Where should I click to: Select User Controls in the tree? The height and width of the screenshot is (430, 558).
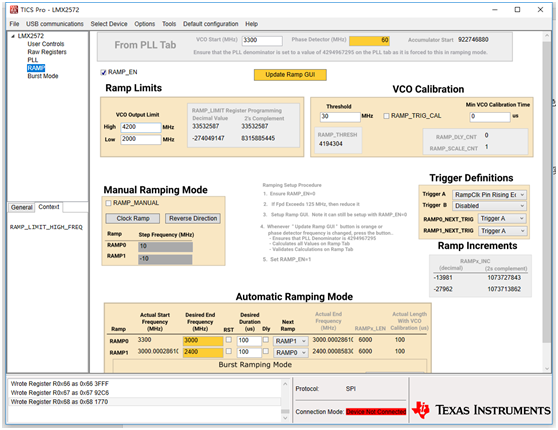point(46,44)
